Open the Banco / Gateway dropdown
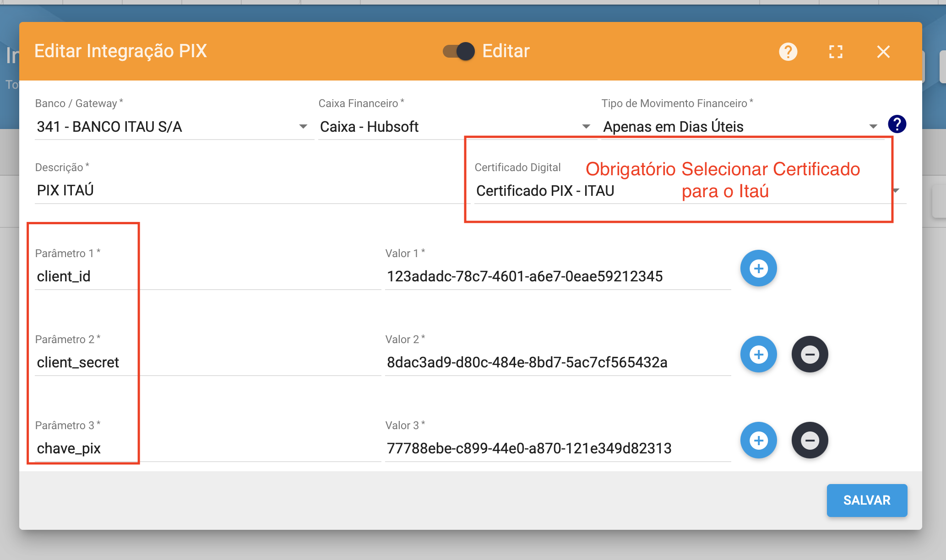 [x=302, y=127]
